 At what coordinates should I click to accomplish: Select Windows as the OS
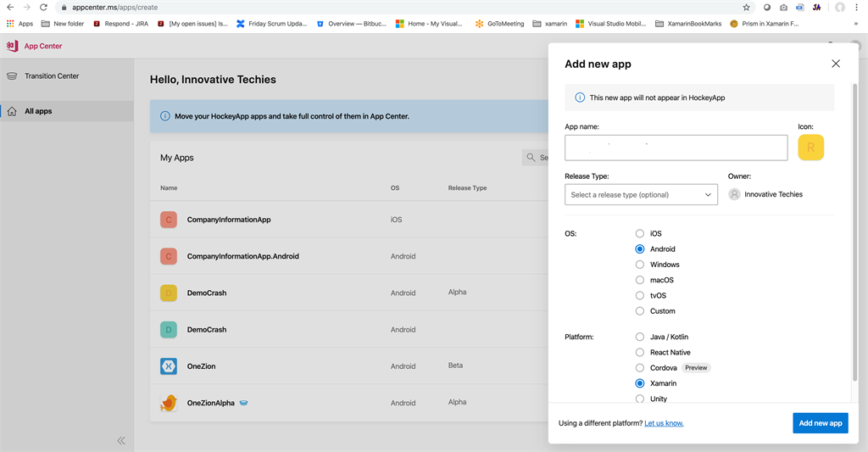click(x=639, y=265)
